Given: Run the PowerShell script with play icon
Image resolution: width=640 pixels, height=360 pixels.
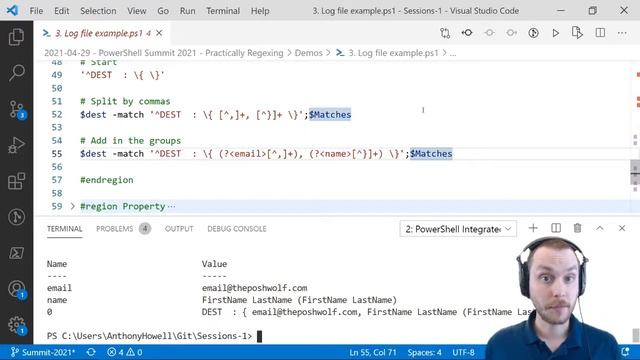Looking at the screenshot, I should (555, 33).
